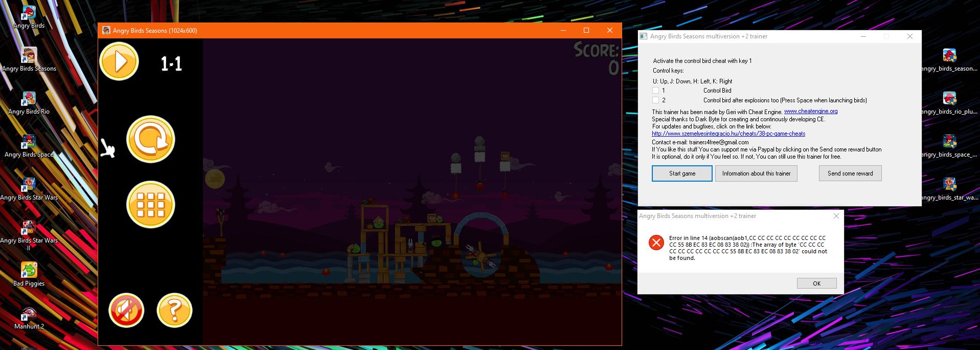Close the trainer error dialog window
The height and width of the screenshot is (350, 980).
[836, 216]
